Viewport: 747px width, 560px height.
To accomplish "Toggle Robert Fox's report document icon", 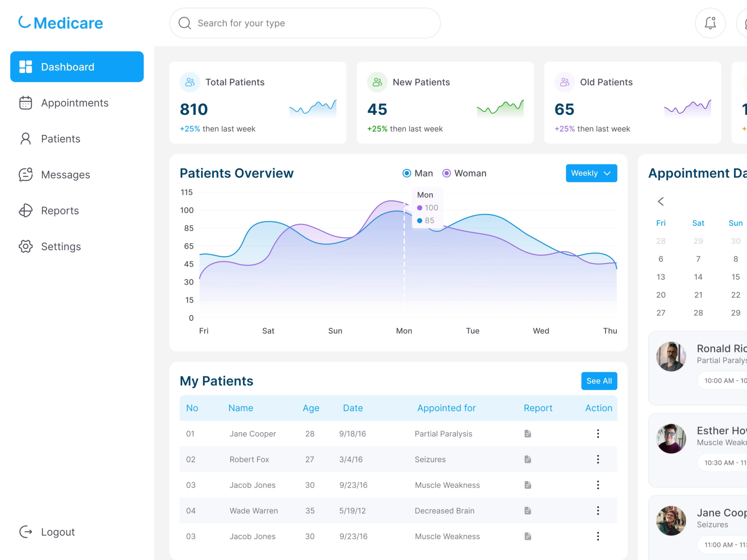I will 528,459.
